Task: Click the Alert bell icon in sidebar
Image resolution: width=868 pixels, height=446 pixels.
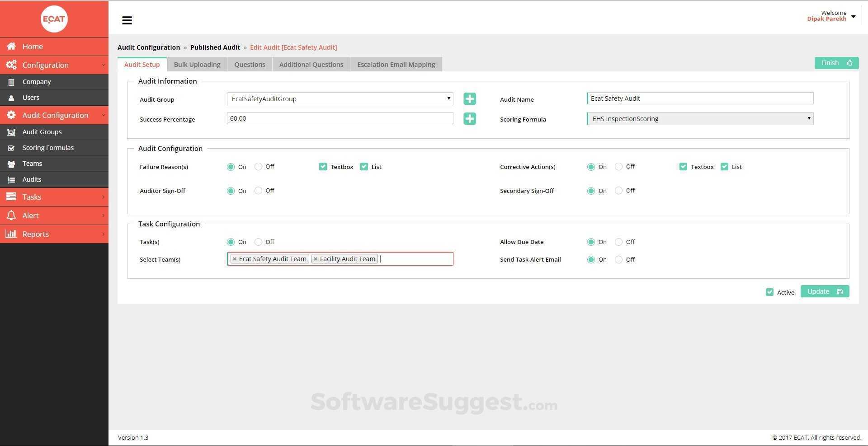Action: 11,215
